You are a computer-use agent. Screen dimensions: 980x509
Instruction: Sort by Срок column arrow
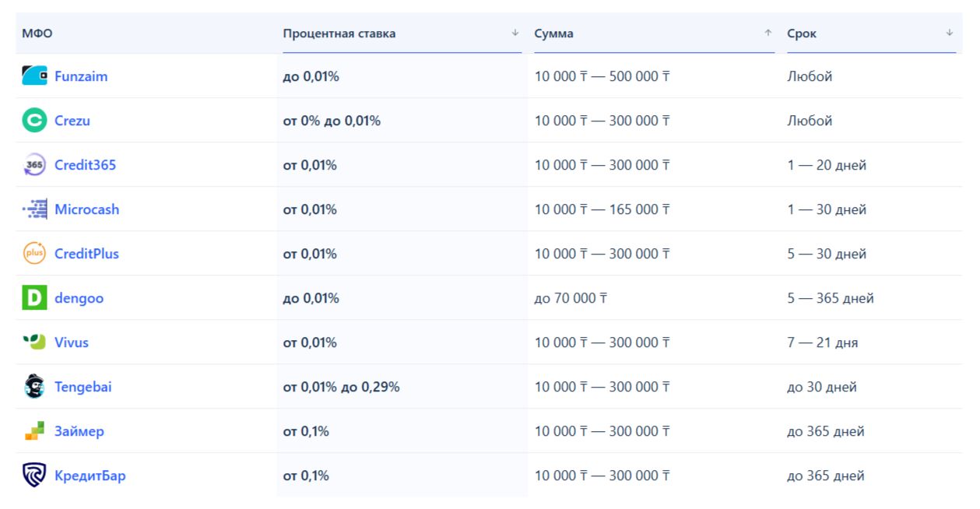pos(949,33)
